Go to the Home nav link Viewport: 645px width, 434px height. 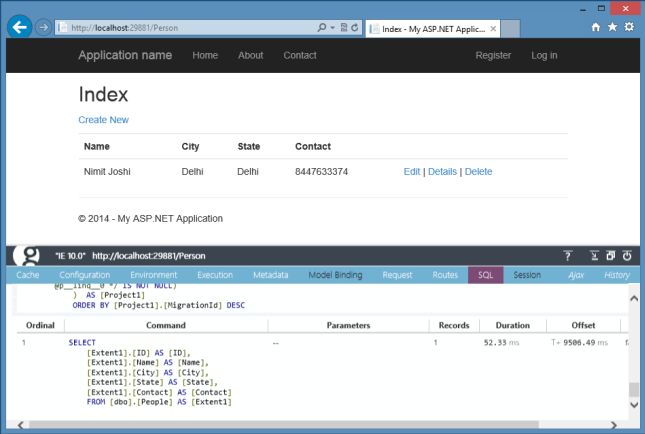[205, 55]
